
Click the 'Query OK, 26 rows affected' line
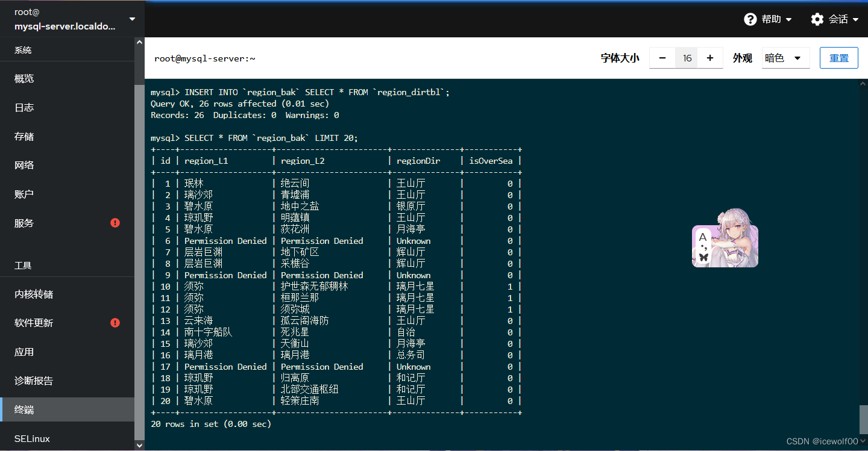(x=240, y=104)
